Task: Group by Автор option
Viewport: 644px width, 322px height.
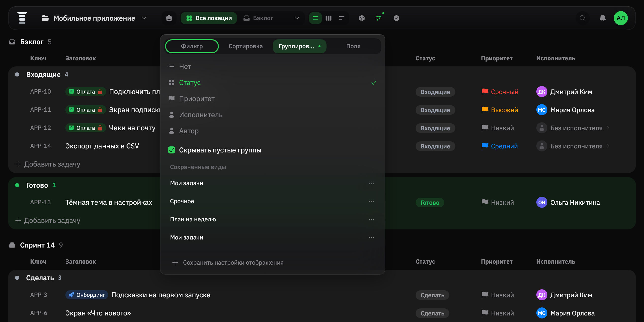Action: tap(273, 131)
